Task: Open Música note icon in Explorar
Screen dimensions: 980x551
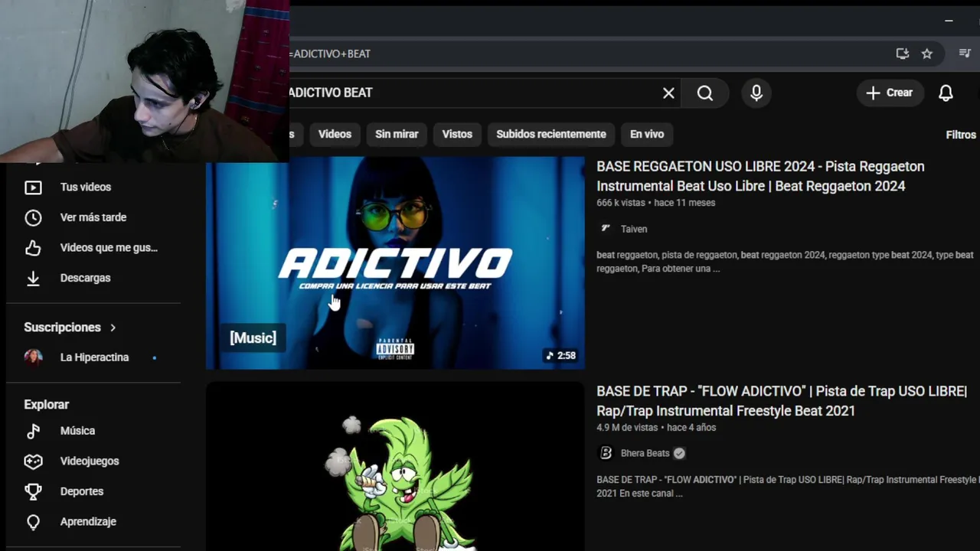Action: click(x=33, y=431)
